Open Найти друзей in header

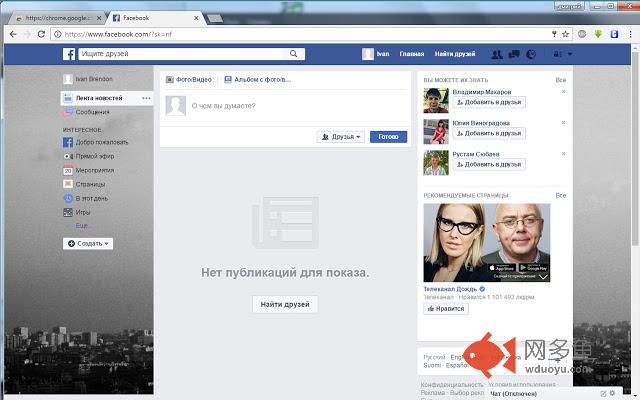point(455,54)
